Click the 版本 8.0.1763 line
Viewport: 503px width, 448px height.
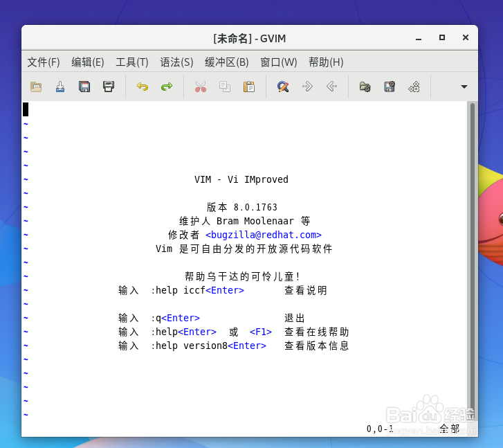(242, 207)
